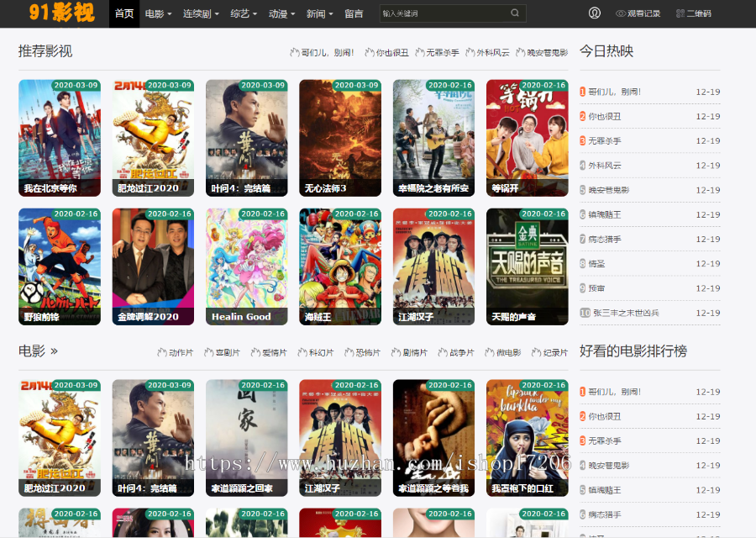Filter by 动作片 category
Viewport: 756px width, 538px height.
pyautogui.click(x=175, y=353)
